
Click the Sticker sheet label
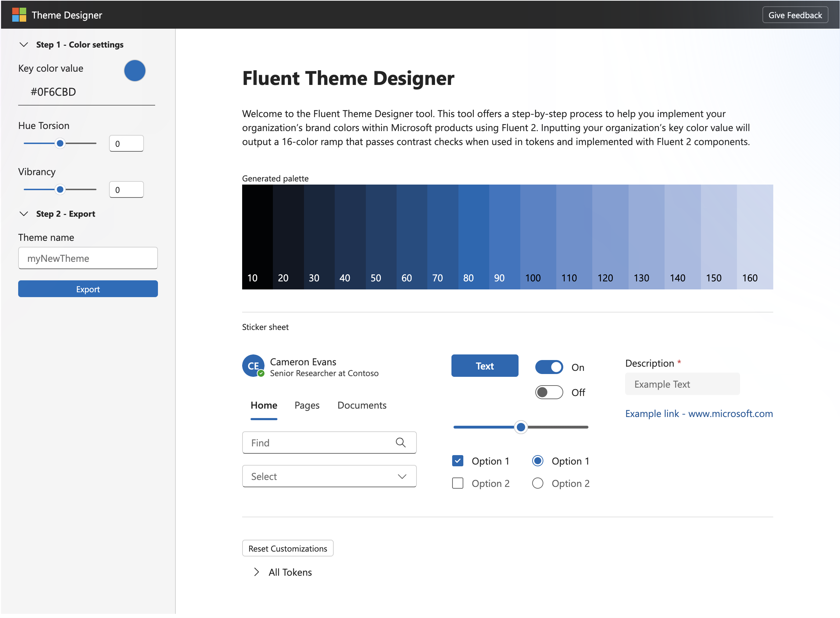coord(265,327)
